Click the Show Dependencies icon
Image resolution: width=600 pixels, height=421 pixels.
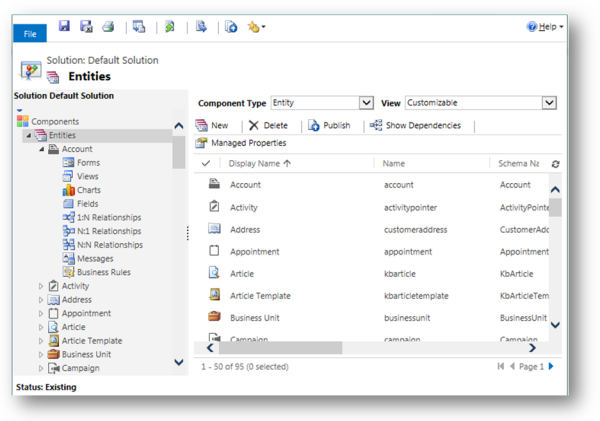point(376,126)
